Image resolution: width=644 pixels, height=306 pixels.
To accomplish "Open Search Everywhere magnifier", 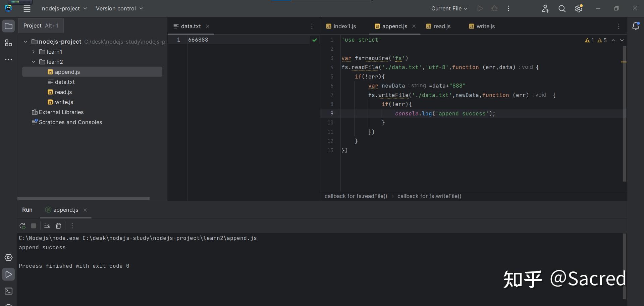I will (562, 9).
